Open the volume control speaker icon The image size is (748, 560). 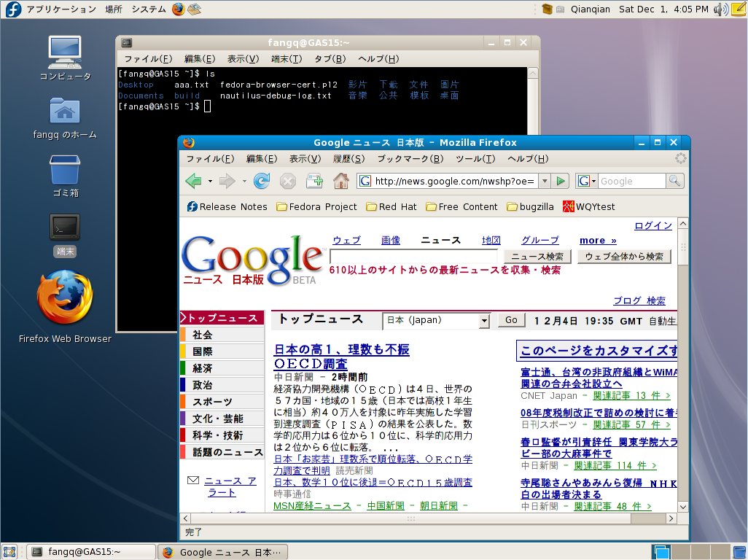pos(720,9)
